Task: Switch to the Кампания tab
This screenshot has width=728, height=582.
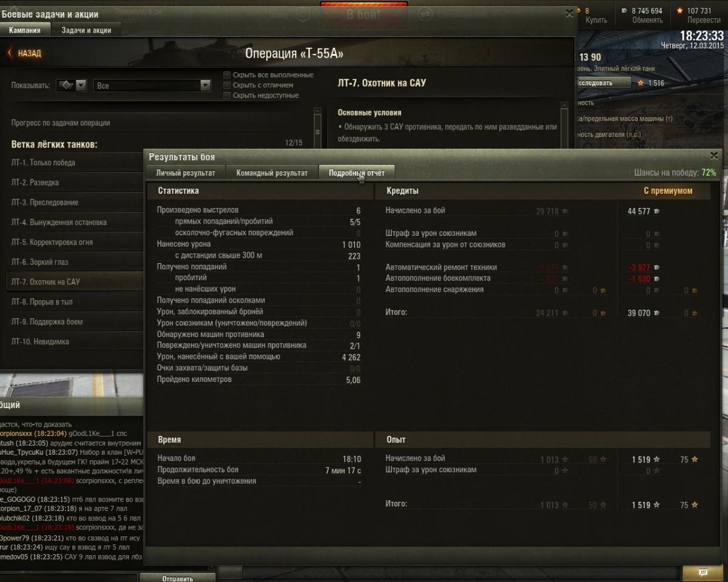Action: tap(25, 30)
